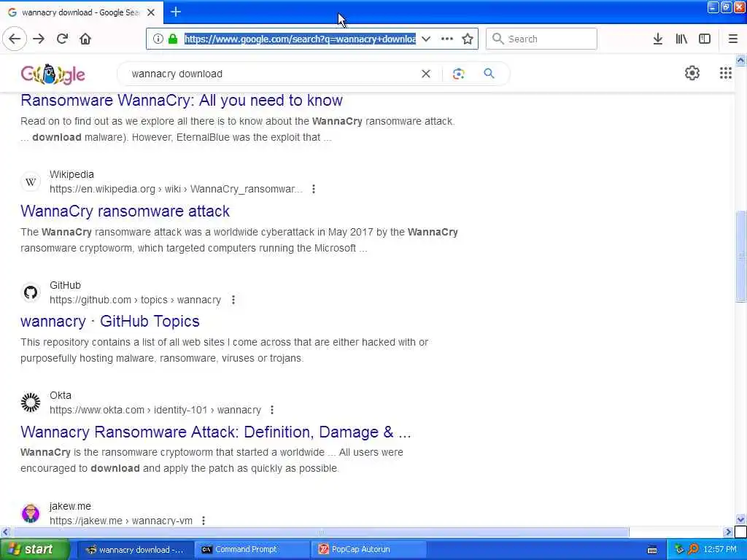747x560 pixels.
Task: Open Ransomware WannaCry: All you need to know
Action: (182, 101)
